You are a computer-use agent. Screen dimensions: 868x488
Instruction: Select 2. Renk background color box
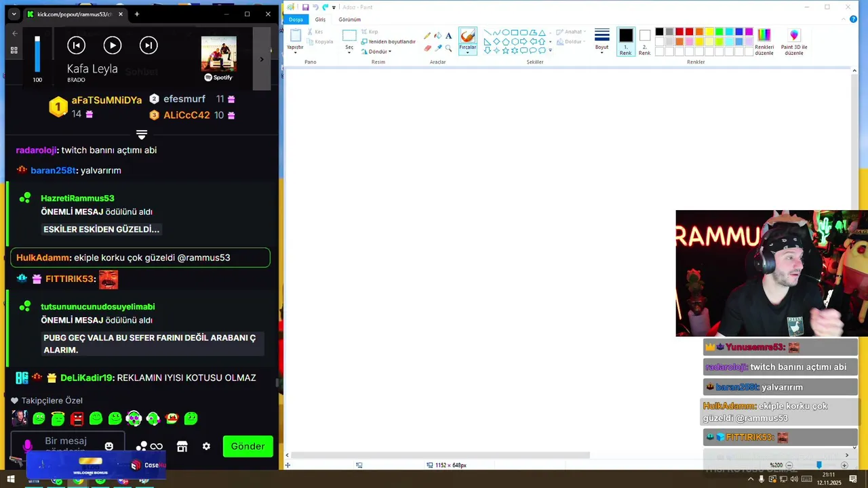click(x=644, y=41)
